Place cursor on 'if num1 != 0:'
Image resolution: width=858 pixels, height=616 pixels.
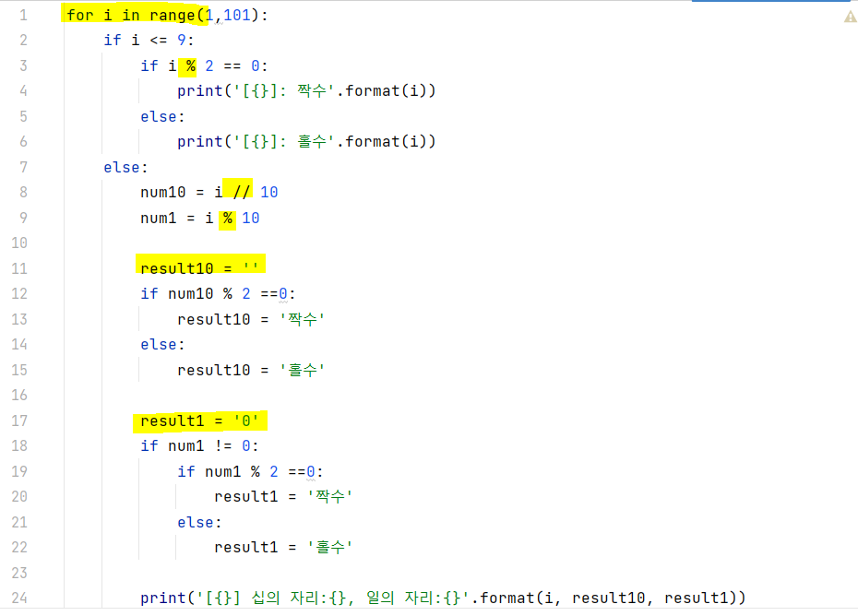pyautogui.click(x=199, y=445)
